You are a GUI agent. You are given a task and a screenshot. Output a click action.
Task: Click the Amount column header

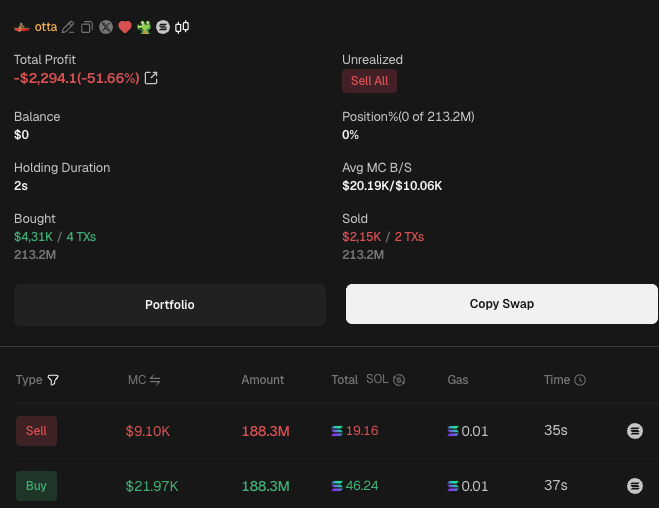pyautogui.click(x=263, y=380)
